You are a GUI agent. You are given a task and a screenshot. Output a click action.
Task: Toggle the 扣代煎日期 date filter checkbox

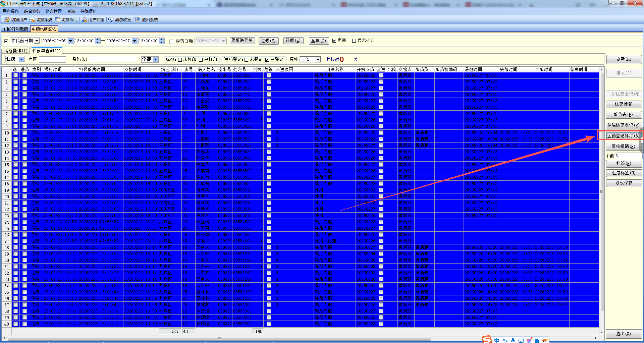point(6,41)
